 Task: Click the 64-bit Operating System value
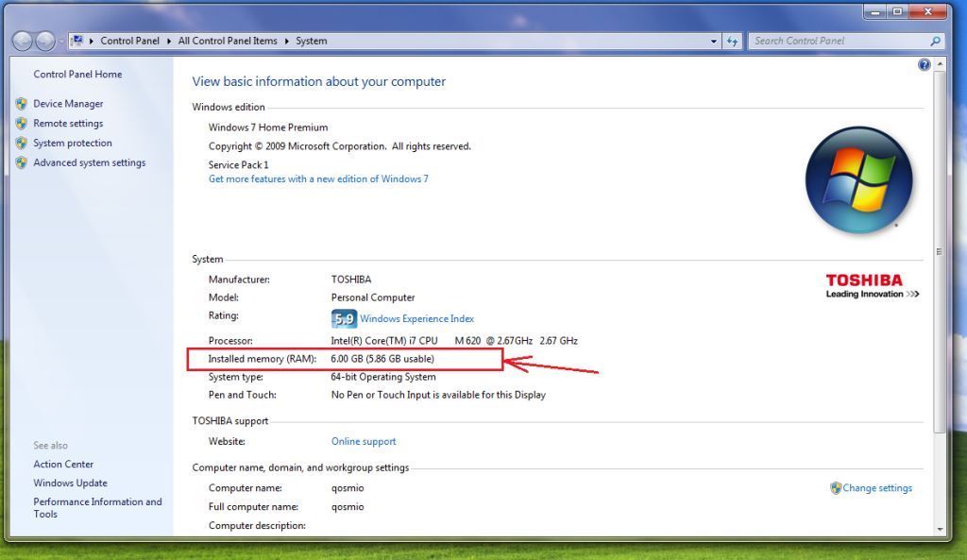pos(383,377)
